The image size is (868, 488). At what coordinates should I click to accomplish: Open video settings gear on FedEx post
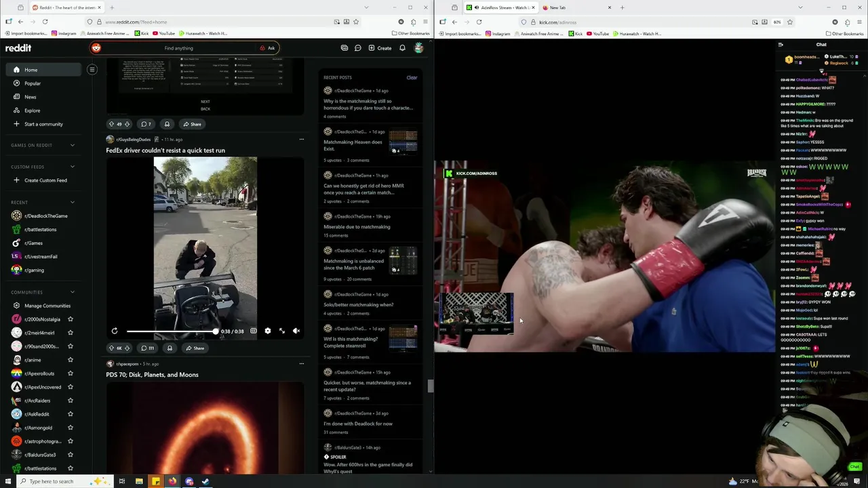pos(268,331)
